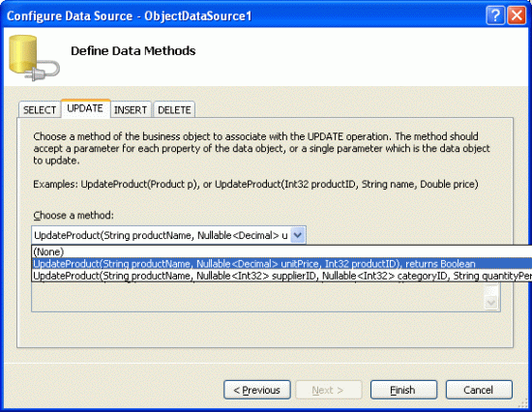
Task: Open the INSERT tab
Action: 131,109
